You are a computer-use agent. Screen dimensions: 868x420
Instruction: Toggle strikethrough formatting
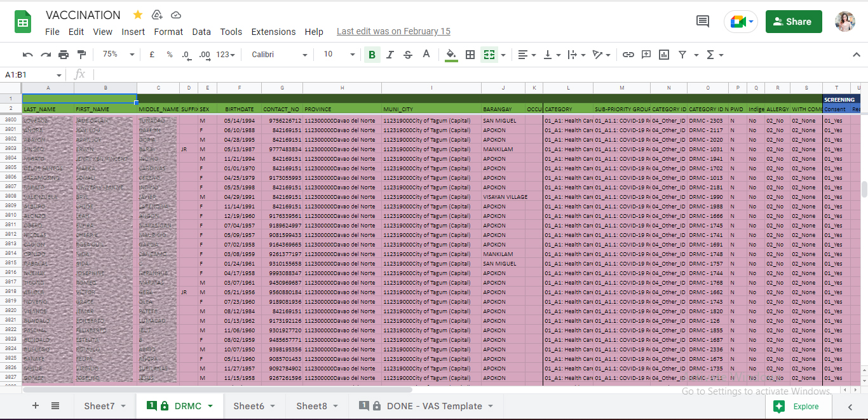[408, 55]
